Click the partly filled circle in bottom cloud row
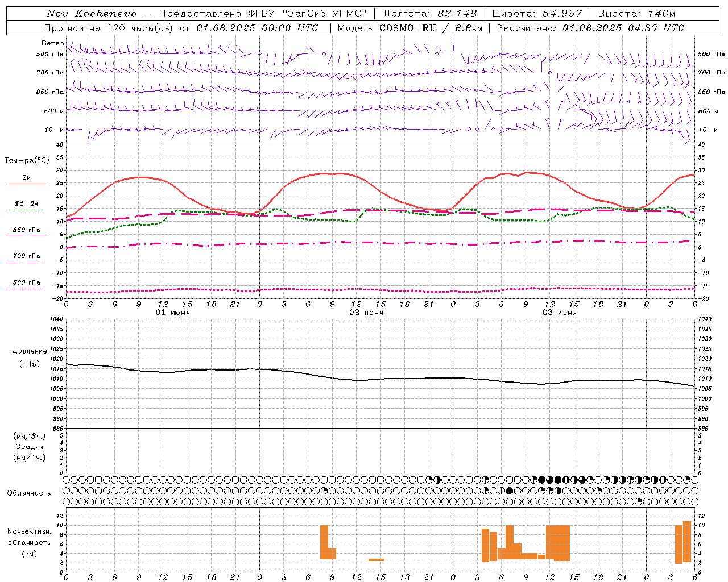 639,501
